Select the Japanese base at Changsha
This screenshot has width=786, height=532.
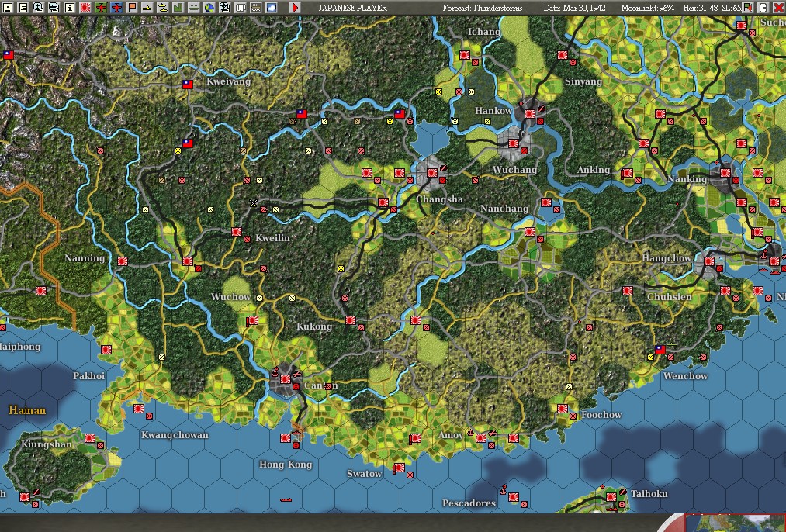[x=432, y=173]
